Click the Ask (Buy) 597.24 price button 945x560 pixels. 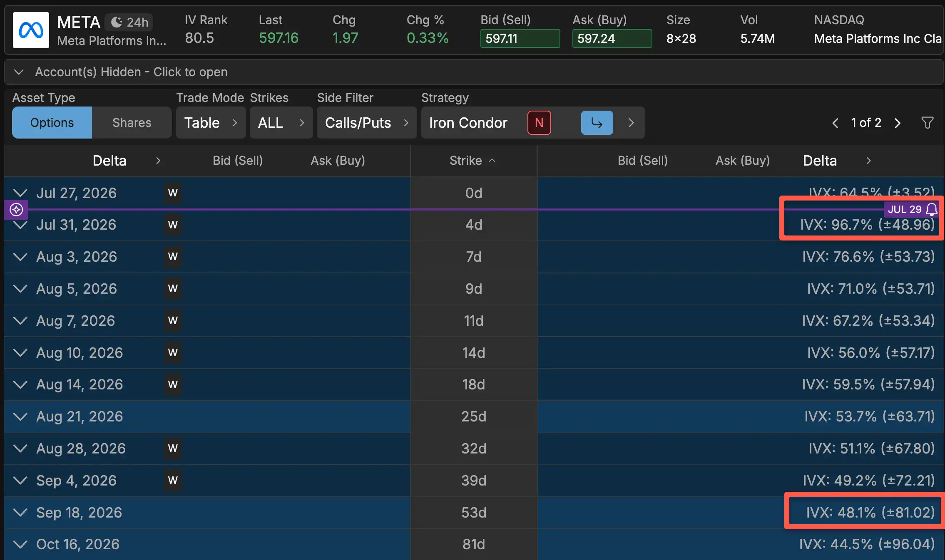pyautogui.click(x=612, y=39)
